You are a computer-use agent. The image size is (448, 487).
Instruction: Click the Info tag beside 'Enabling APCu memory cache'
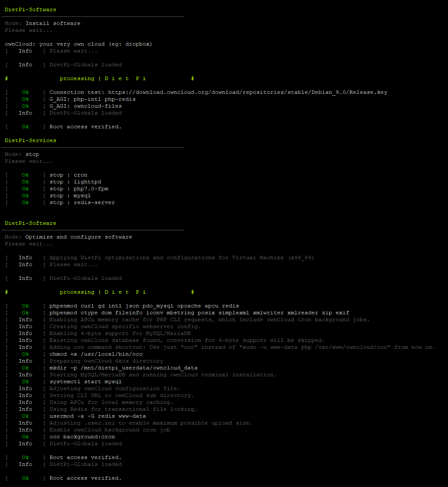25,319
